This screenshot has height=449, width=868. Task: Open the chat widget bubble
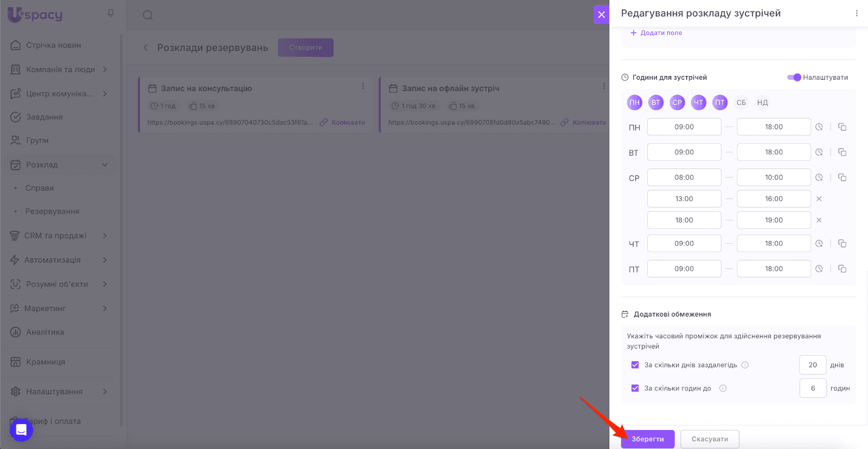point(21,430)
